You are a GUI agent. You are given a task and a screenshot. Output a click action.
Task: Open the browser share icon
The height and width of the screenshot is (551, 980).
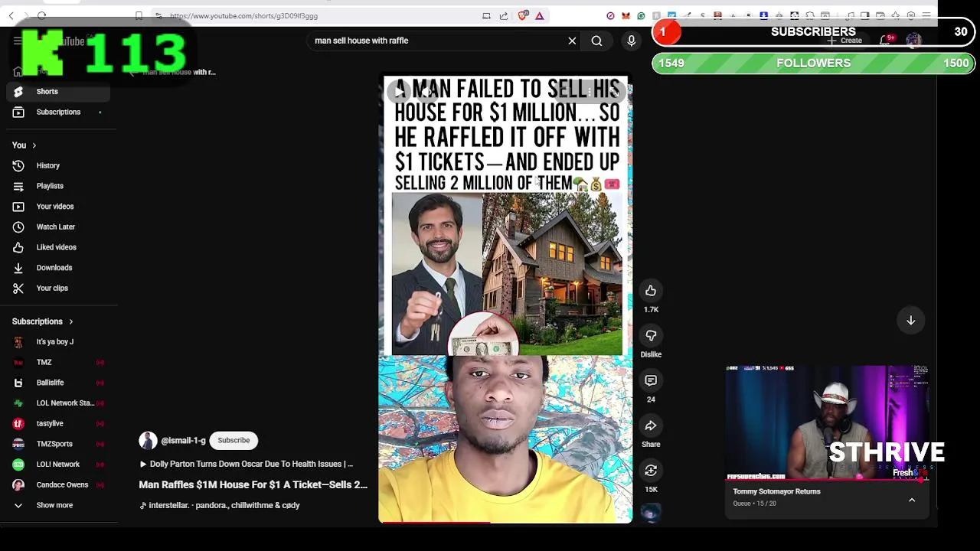tap(504, 15)
